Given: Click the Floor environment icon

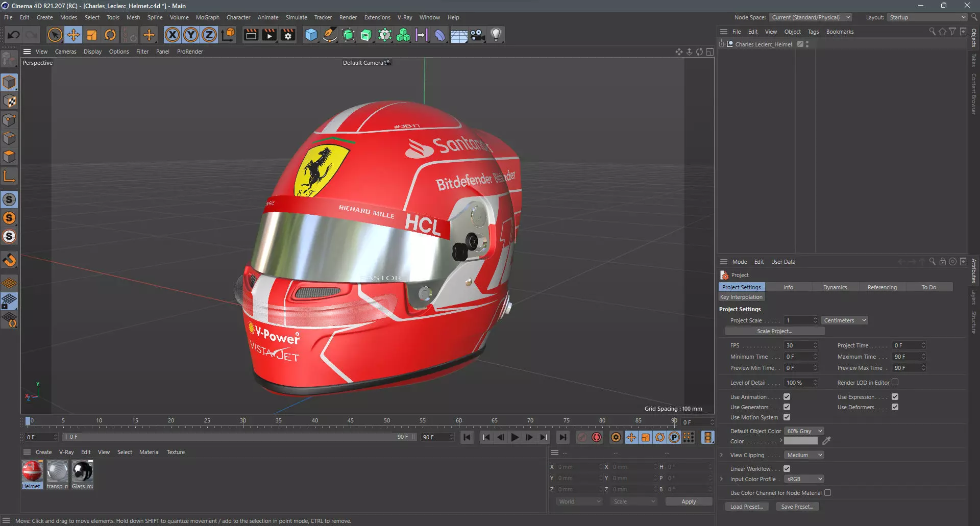Looking at the screenshot, I should point(459,35).
